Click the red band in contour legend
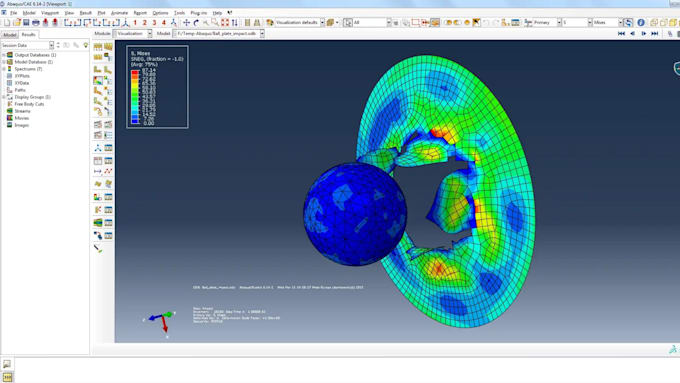680x383 pixels. coord(135,73)
